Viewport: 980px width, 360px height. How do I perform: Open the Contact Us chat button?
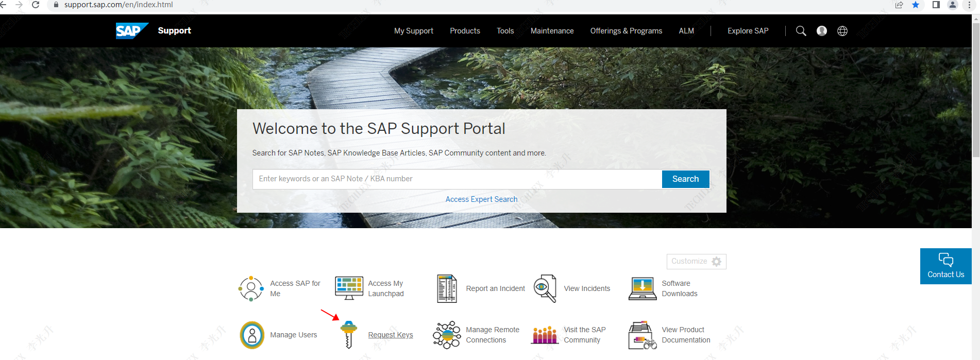pyautogui.click(x=945, y=266)
